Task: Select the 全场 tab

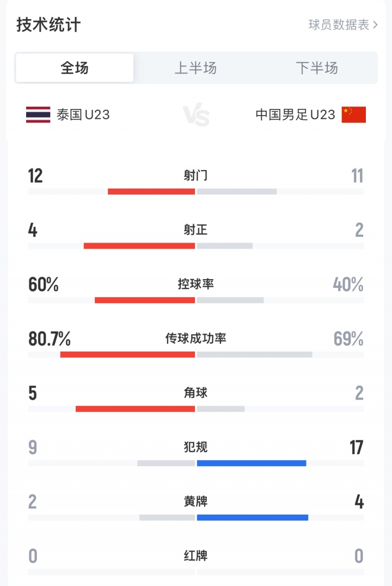Action: [75, 68]
